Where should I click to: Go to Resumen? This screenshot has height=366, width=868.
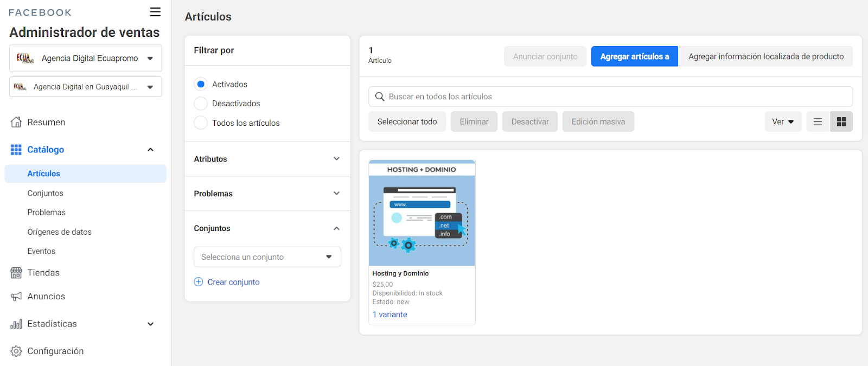point(46,122)
